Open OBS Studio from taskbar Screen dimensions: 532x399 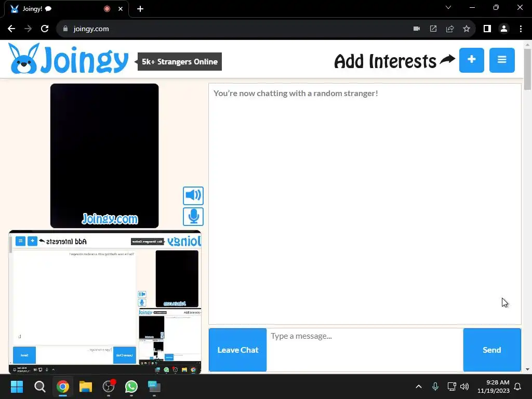coord(109,387)
